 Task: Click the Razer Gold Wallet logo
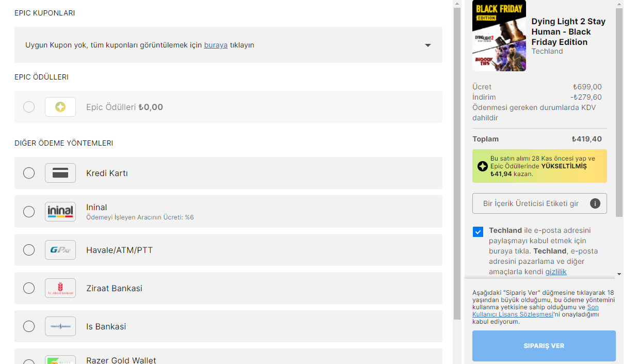point(60,360)
